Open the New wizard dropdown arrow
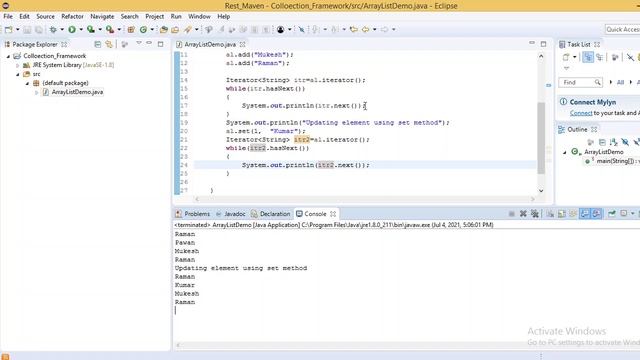Screen dimensions: 640x360 18,29
